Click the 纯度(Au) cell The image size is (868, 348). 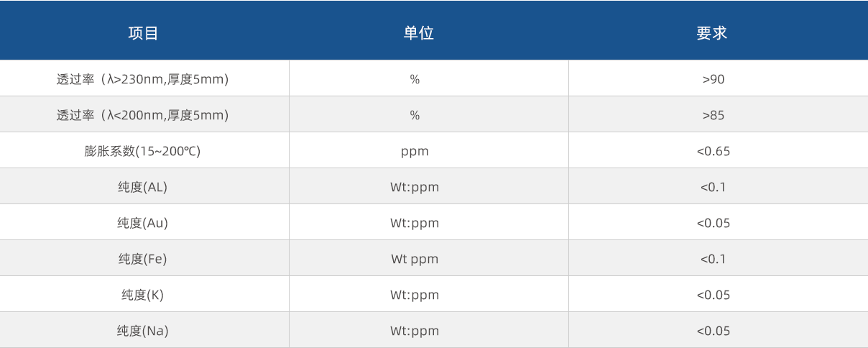coord(142,223)
